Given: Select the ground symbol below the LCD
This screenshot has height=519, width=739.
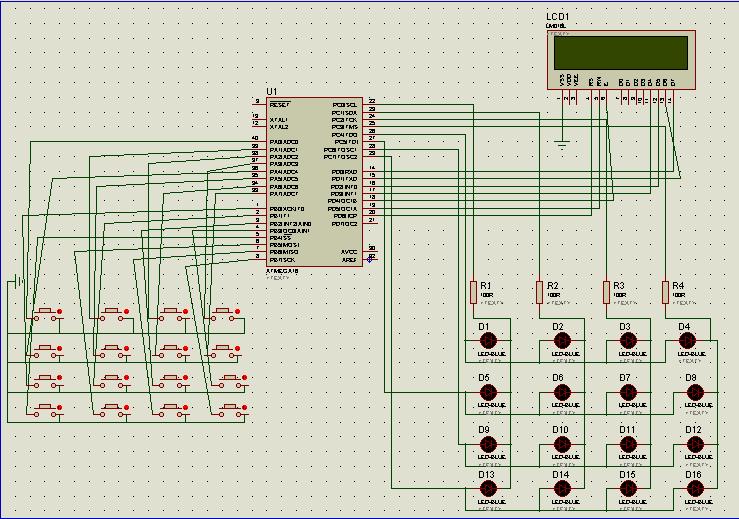Looking at the screenshot, I should [x=562, y=144].
